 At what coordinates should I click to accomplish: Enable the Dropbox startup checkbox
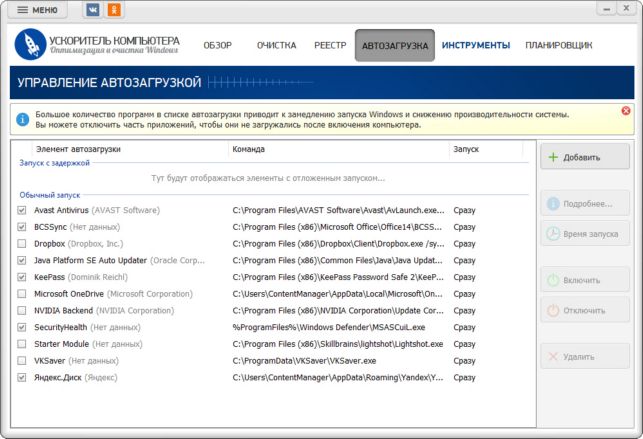[x=22, y=244]
